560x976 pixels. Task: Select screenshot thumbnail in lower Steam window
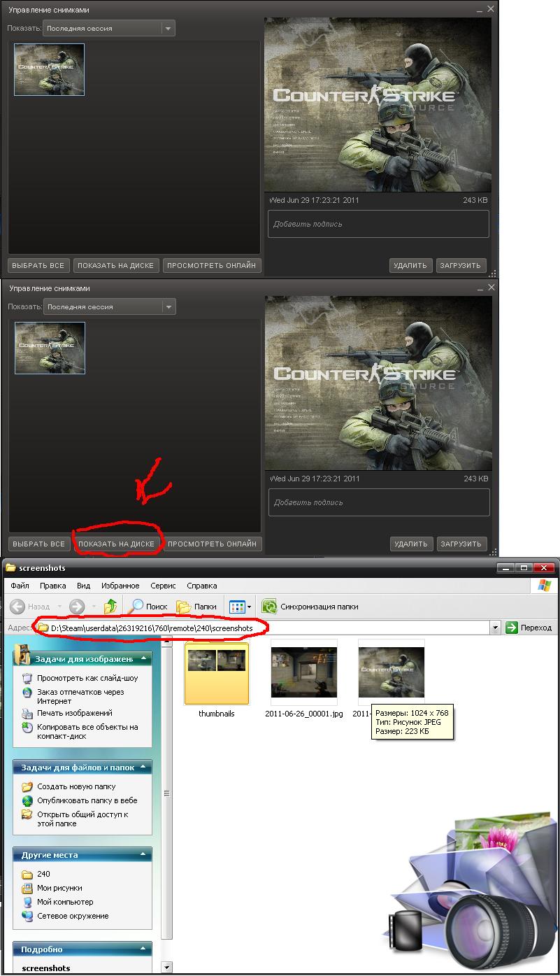[x=50, y=348]
